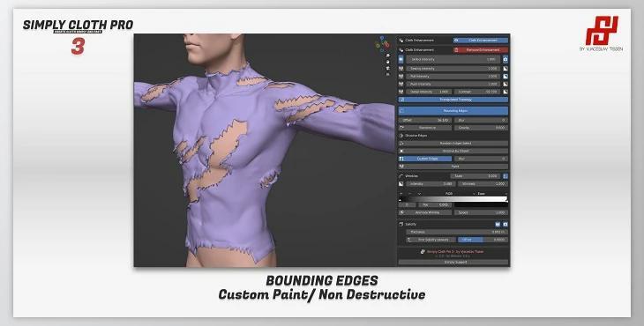Click the Random Edges Select button
The image size is (644, 326).
tap(453, 143)
